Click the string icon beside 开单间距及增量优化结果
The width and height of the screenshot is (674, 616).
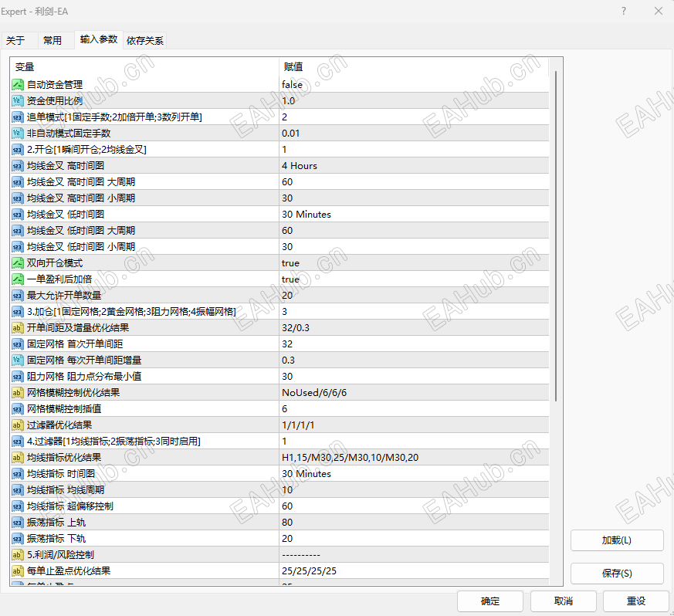tap(17, 328)
